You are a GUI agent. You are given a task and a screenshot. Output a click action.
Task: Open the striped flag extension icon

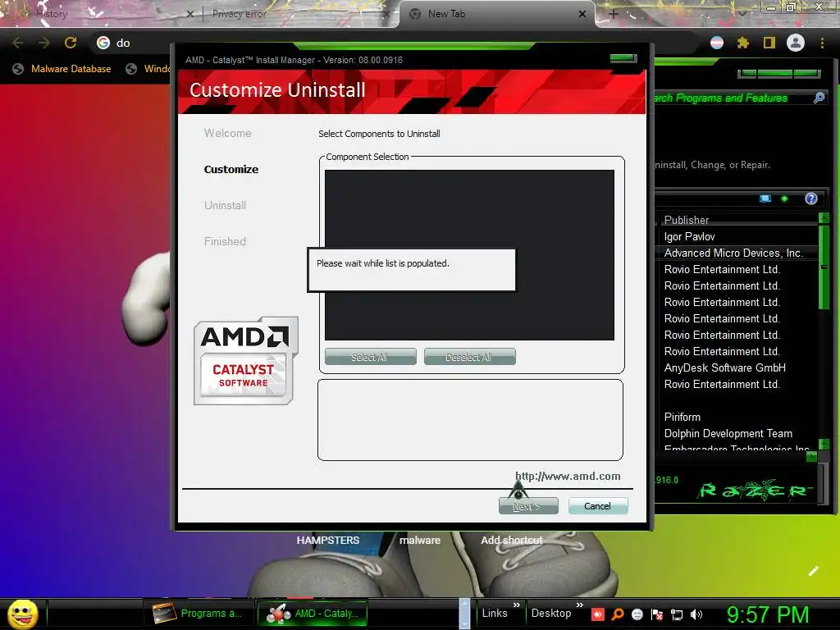pyautogui.click(x=717, y=43)
